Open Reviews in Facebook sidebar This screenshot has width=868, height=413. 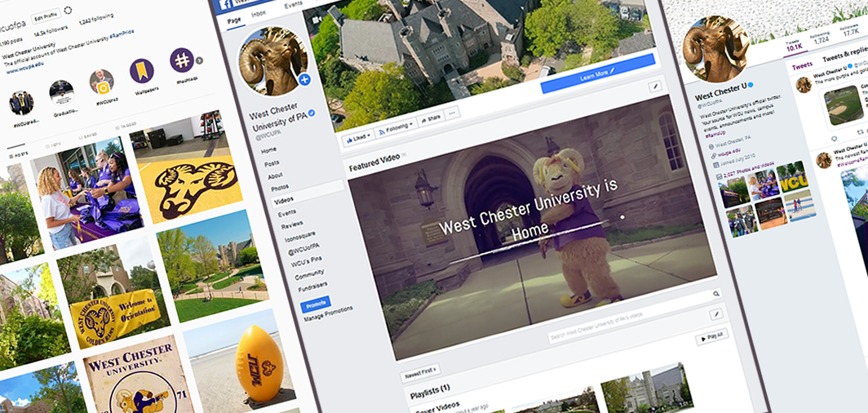tap(292, 224)
